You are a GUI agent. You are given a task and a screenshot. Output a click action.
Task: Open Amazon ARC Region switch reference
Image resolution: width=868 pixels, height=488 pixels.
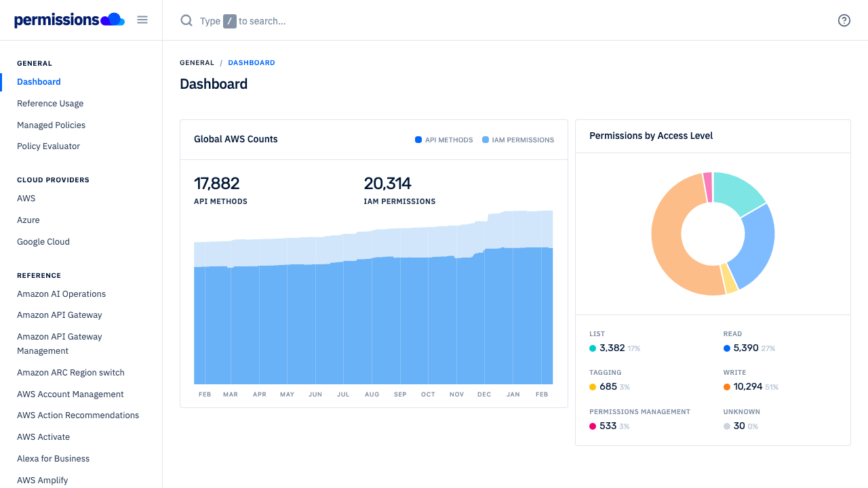71,373
